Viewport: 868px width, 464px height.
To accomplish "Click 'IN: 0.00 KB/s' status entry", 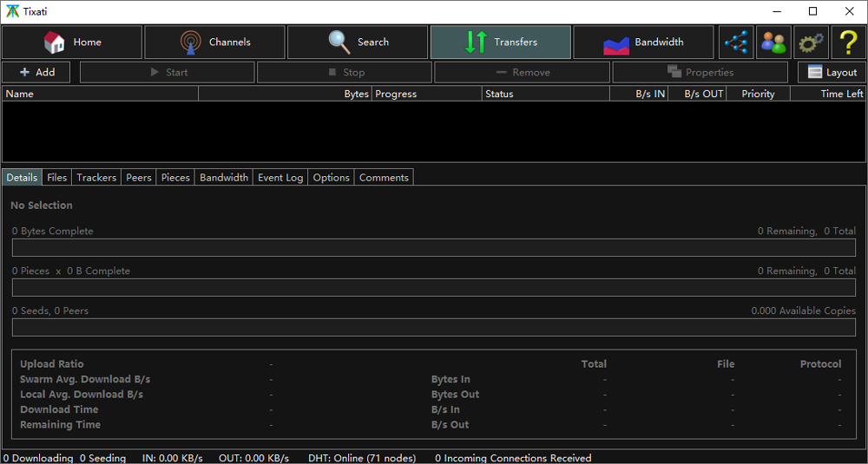I will 173,458.
